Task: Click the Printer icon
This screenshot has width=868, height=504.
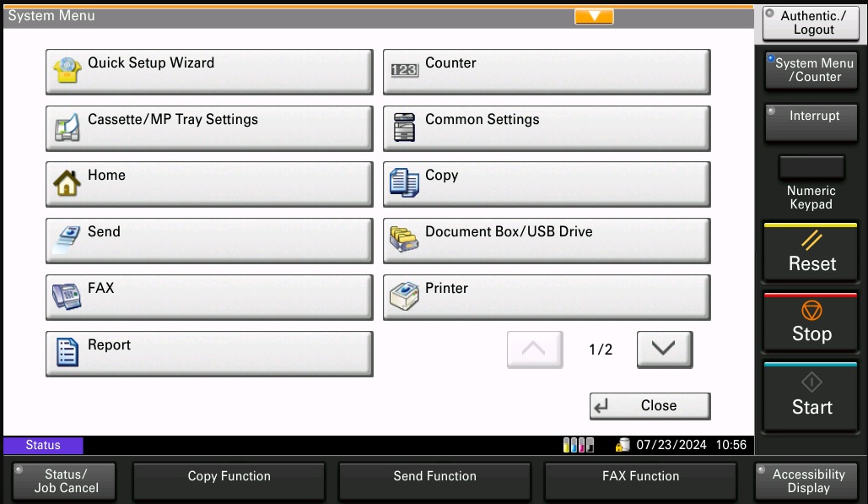Action: click(404, 295)
